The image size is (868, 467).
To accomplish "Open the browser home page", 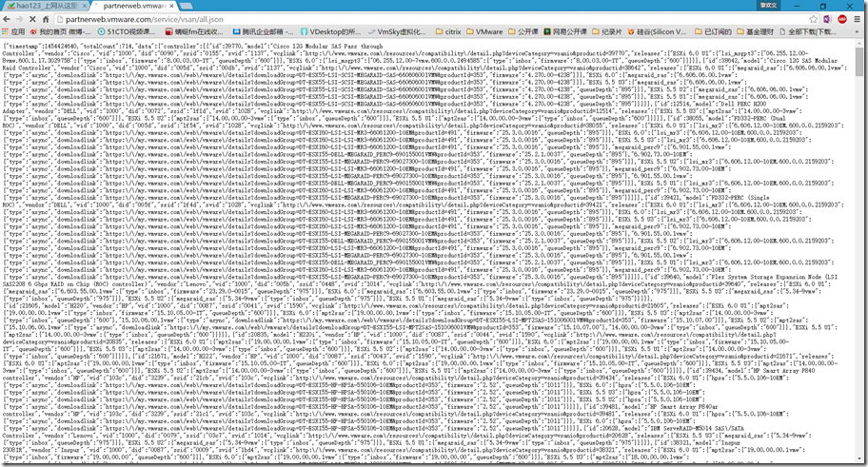I will pyautogui.click(x=46, y=19).
